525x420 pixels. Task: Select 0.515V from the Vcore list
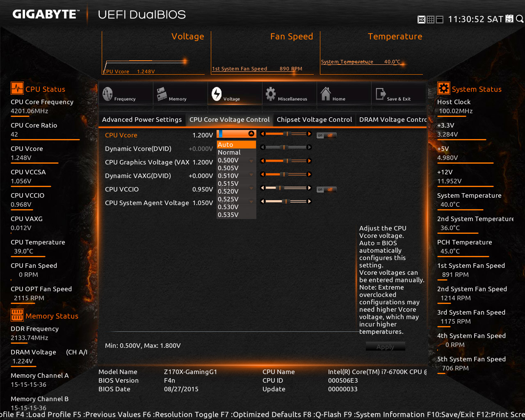point(236,183)
